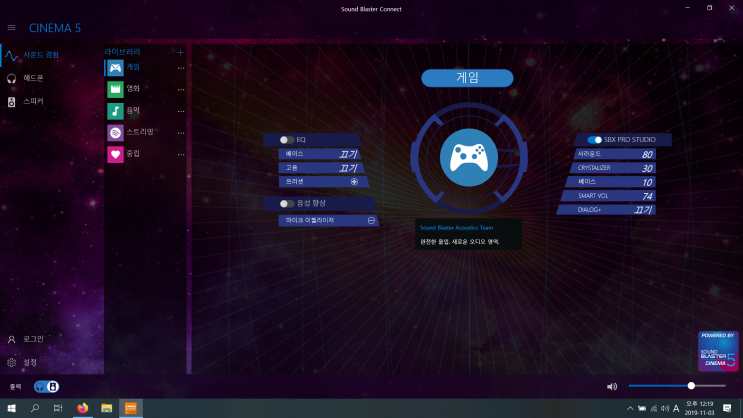Select 스트리밍 in the library list
The image size is (743, 418).
tap(140, 132)
